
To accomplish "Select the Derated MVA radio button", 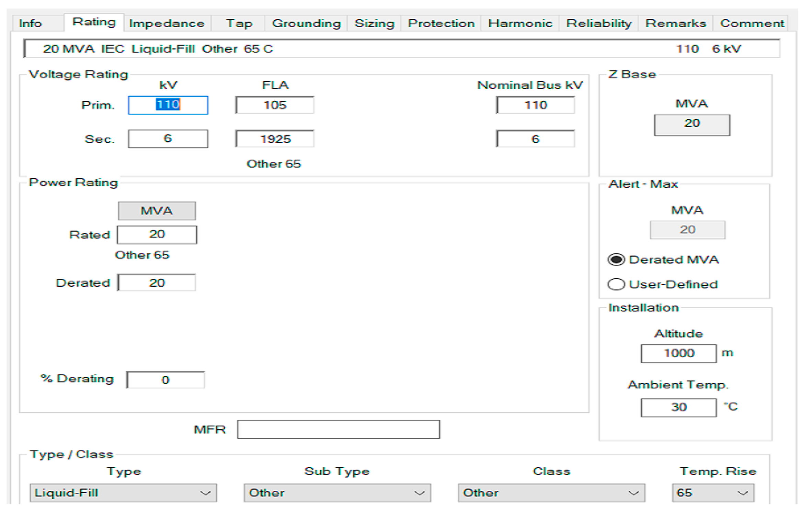I will point(616,260).
